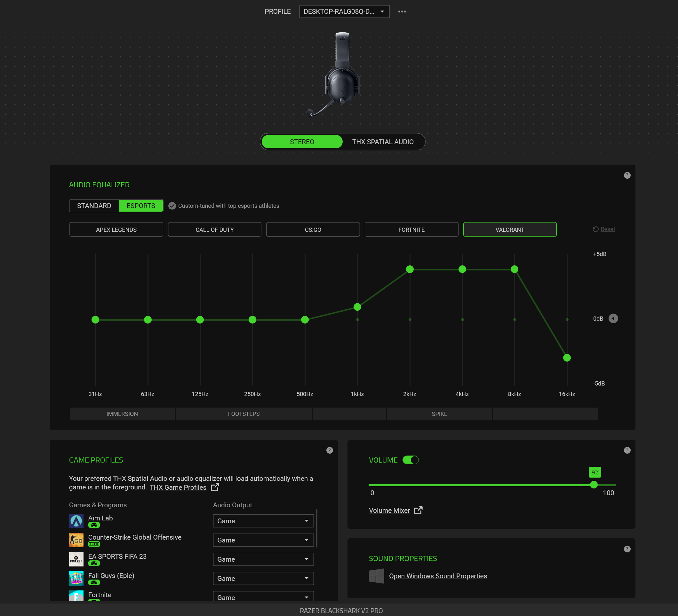This screenshot has width=678, height=616.
Task: Open the external link icon beside THX Game Profiles
Action: tap(215, 487)
